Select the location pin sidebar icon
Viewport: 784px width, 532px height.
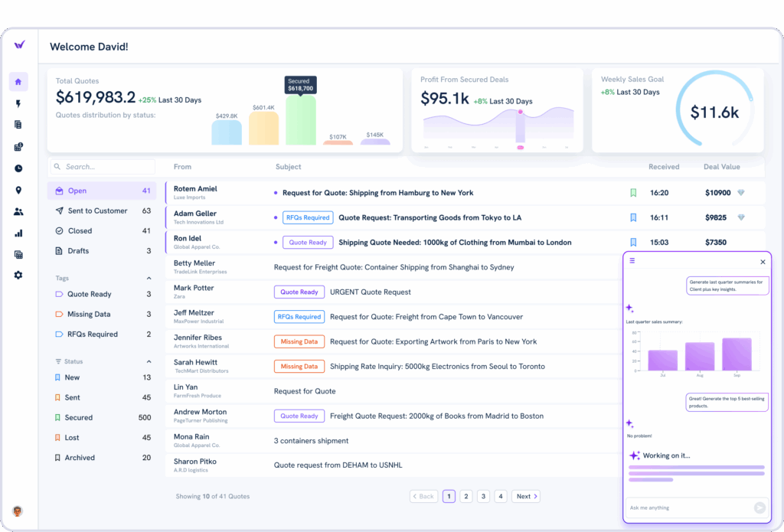pos(18,189)
